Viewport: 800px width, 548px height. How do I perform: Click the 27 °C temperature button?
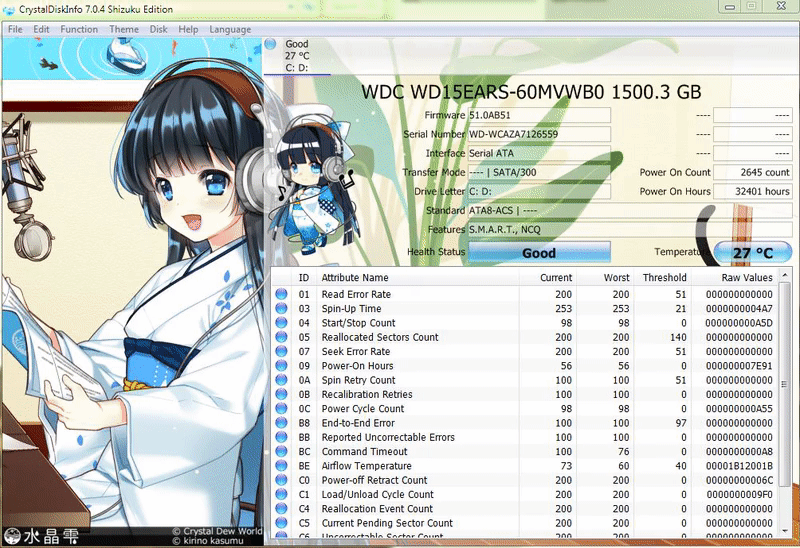click(x=753, y=253)
